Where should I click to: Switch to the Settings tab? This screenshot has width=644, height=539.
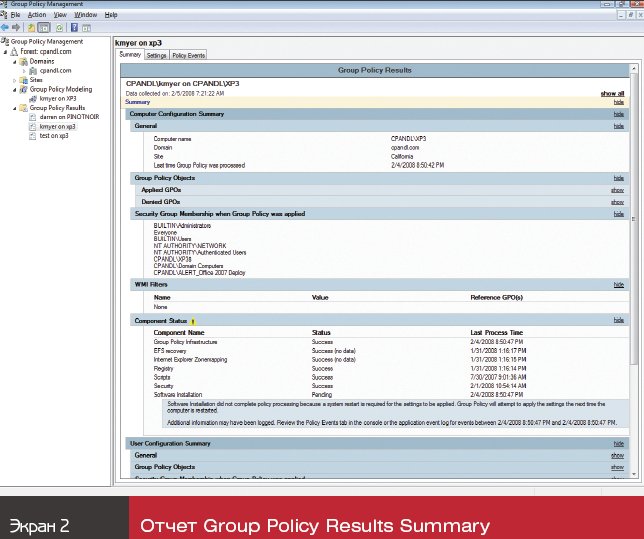click(157, 55)
